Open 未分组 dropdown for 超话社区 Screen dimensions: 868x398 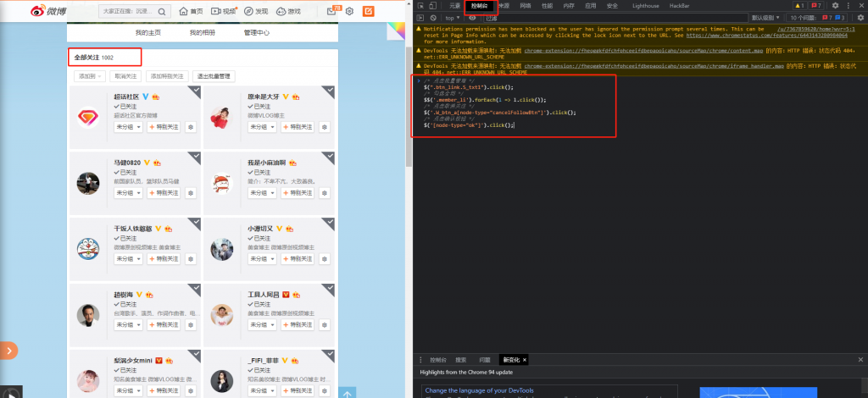[129, 127]
